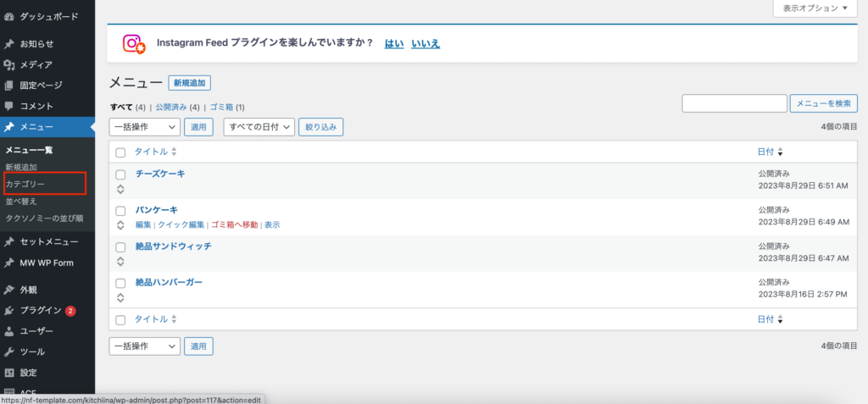
Task: Click いいえ in the Instagram Feed notice
Action: coord(426,44)
